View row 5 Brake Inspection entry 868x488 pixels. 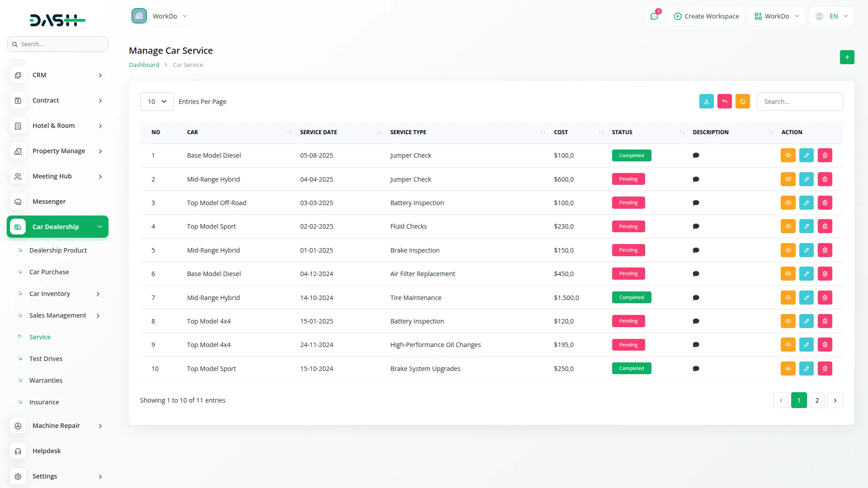point(788,250)
